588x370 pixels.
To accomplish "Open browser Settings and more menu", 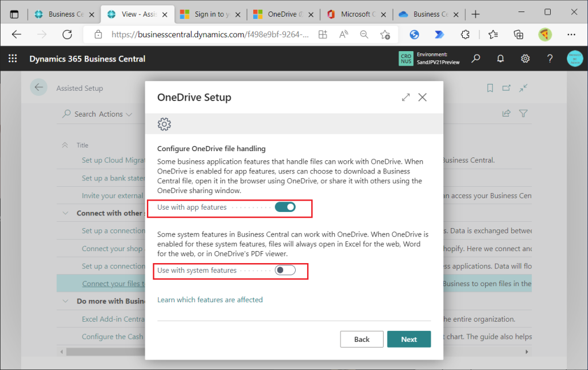I will tap(571, 34).
